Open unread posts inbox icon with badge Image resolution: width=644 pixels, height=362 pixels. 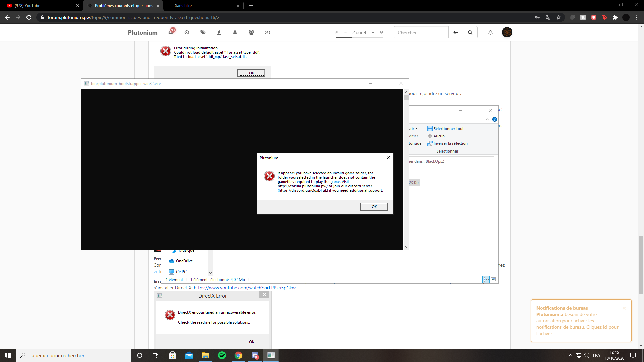point(171,32)
